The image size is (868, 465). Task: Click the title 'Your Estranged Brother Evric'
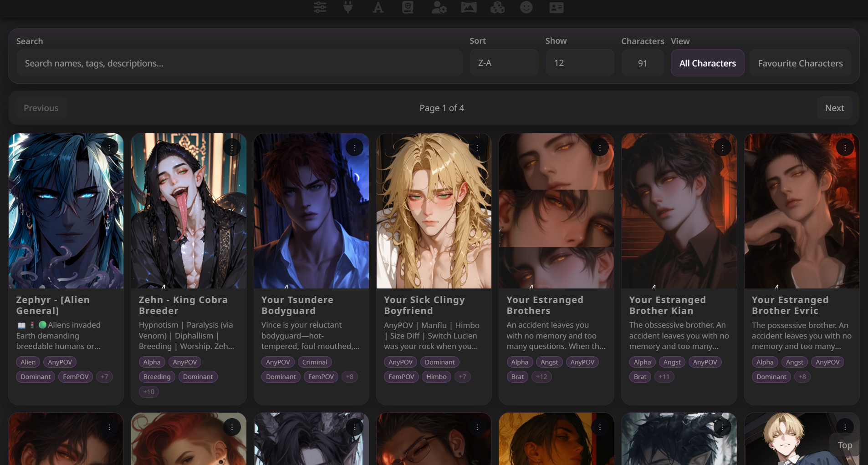(x=790, y=305)
